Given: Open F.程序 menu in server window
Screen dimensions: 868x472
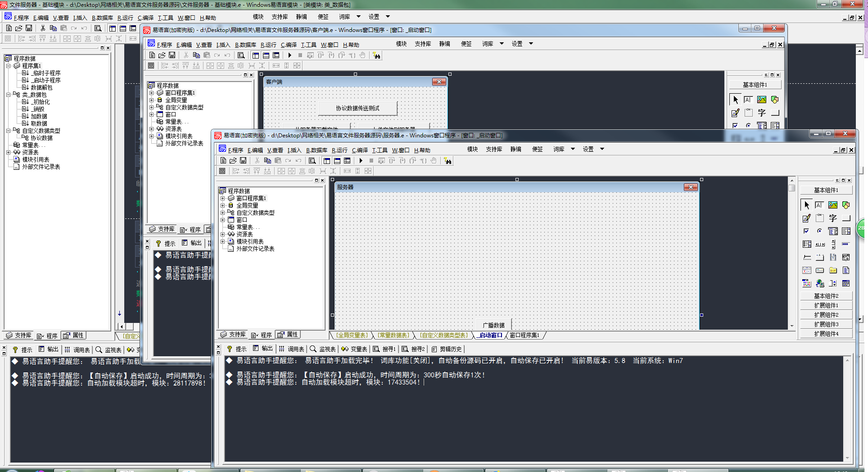Looking at the screenshot, I should point(235,150).
